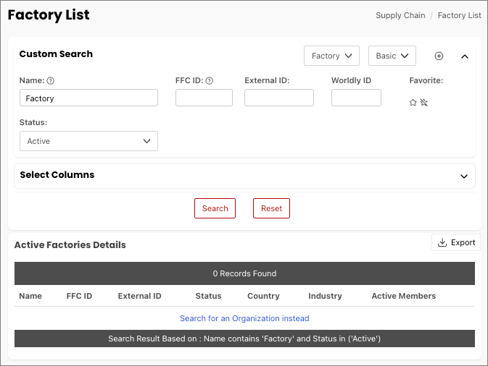Click the circular target icon in Custom Search
Viewport: 488px width, 366px height.
[439, 56]
